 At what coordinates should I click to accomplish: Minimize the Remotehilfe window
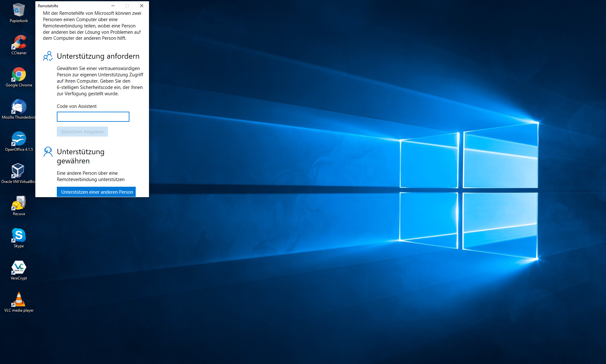(113, 6)
